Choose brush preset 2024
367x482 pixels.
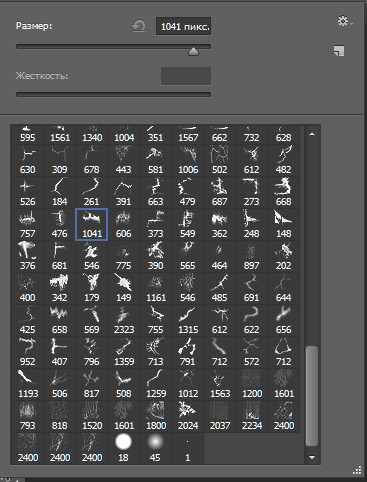(x=188, y=417)
